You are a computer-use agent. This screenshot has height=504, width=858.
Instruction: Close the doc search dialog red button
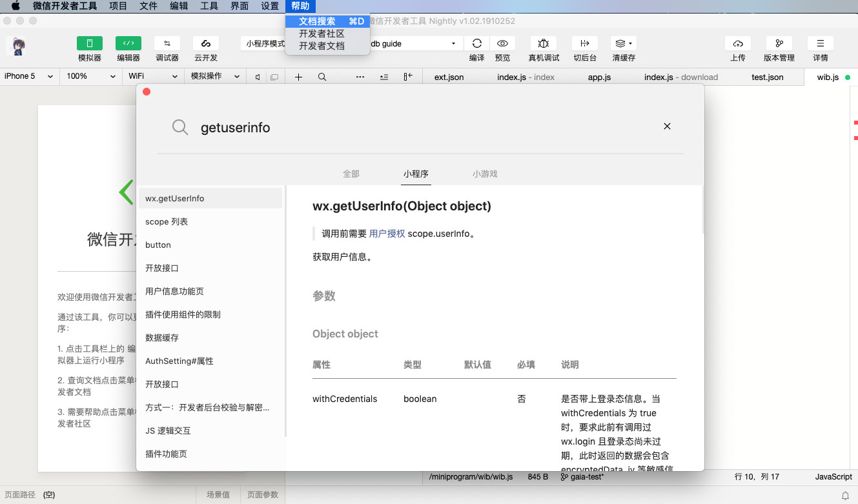[147, 92]
